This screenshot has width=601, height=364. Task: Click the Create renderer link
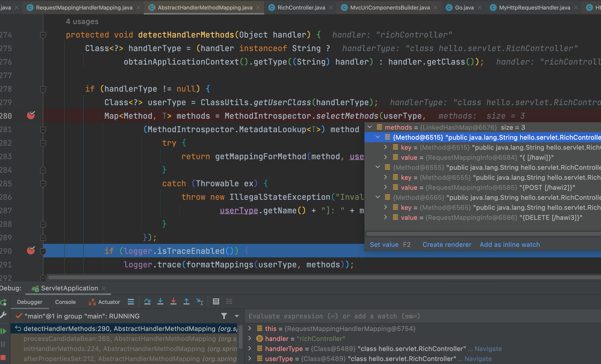447,245
